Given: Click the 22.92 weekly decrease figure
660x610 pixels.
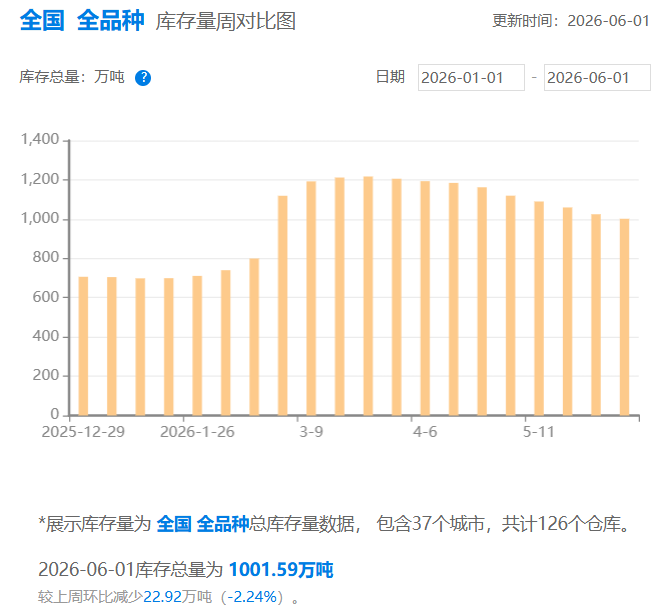Looking at the screenshot, I should tap(162, 597).
